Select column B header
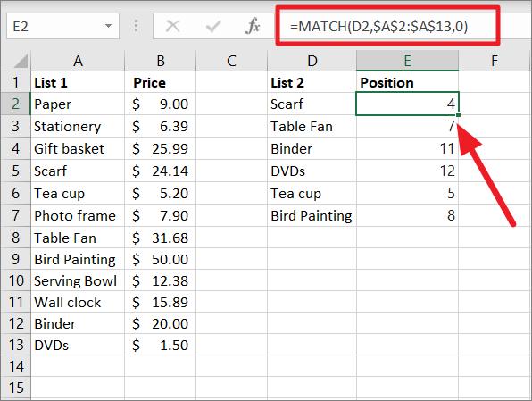532x401 pixels. coord(160,61)
